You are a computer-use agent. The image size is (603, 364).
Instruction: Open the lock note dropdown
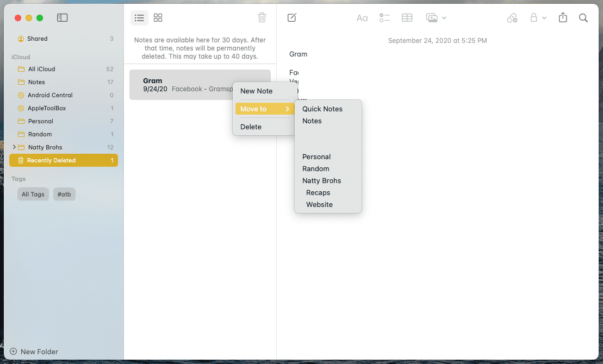point(538,18)
